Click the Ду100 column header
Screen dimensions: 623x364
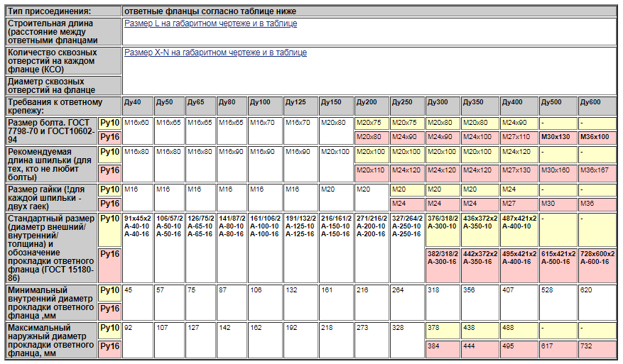[x=265, y=106]
